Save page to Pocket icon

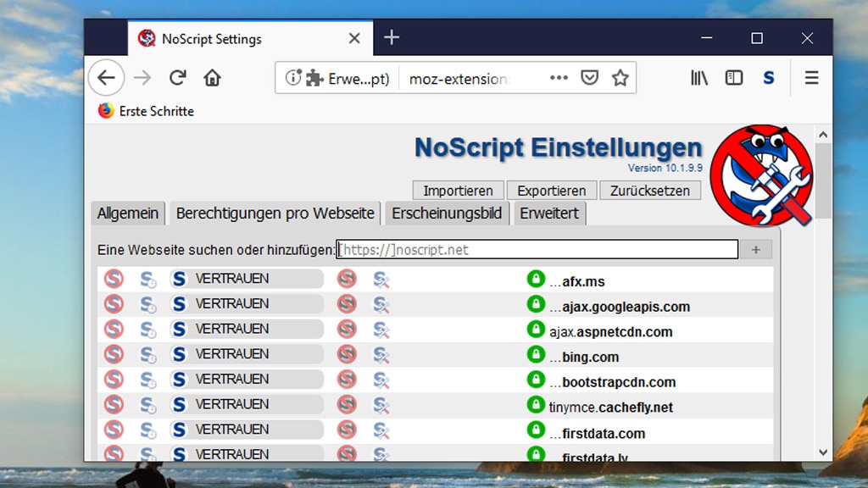pos(589,78)
